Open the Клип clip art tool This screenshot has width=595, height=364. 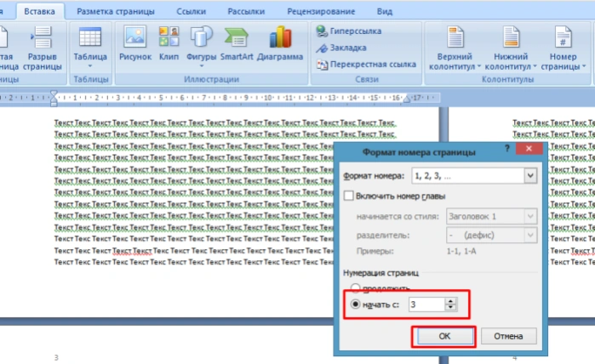169,43
